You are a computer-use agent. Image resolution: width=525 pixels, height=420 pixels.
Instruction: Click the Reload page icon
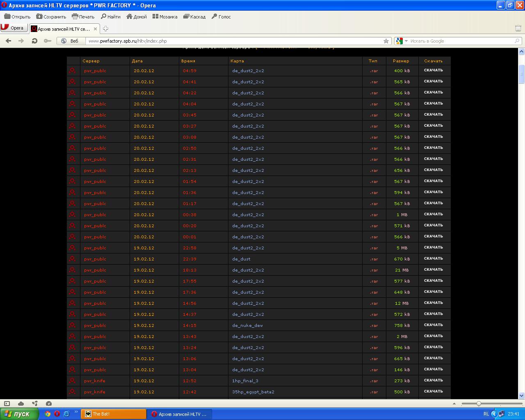[x=34, y=41]
